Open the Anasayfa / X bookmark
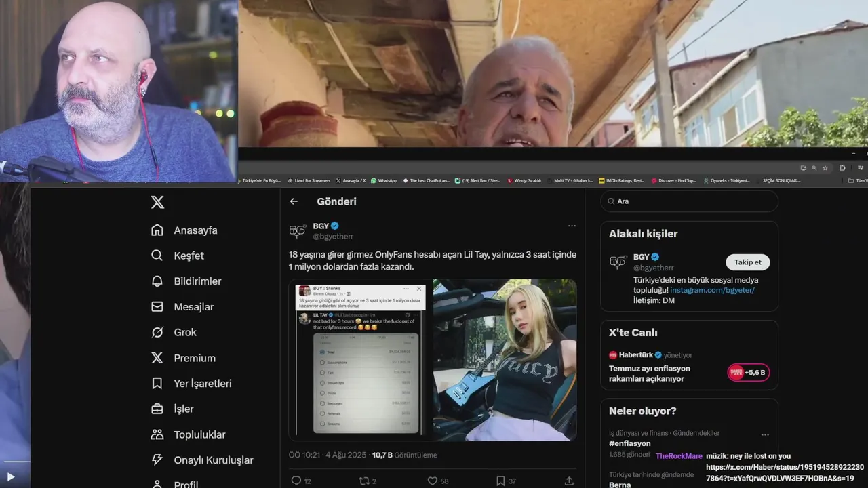The height and width of the screenshot is (488, 868). [351, 180]
